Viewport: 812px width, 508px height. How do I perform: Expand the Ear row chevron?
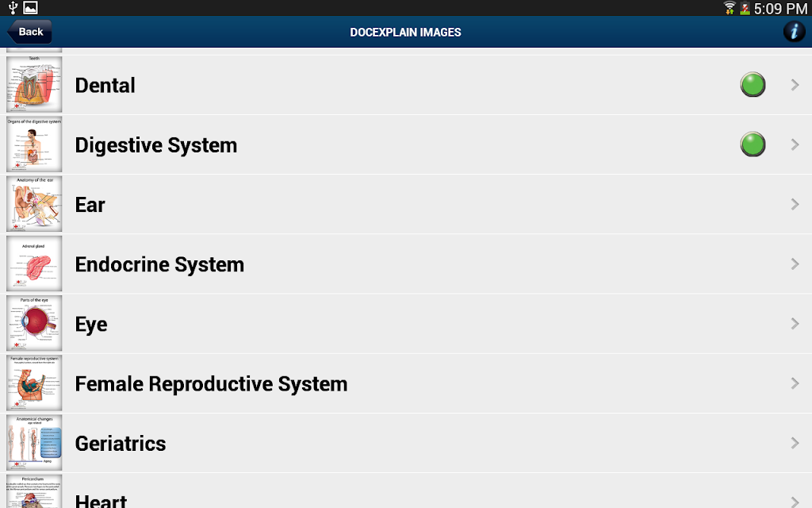pos(795,205)
